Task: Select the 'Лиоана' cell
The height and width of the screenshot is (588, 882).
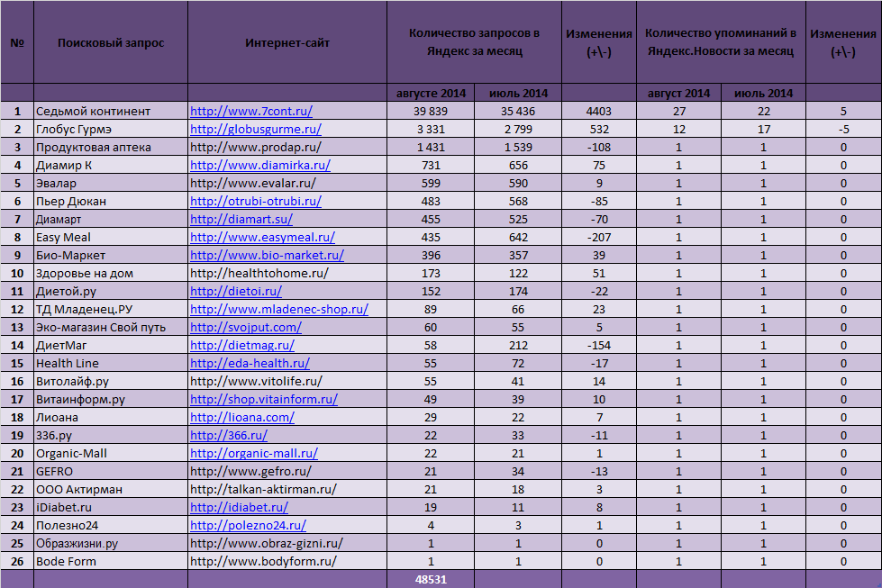Action: click(111, 417)
